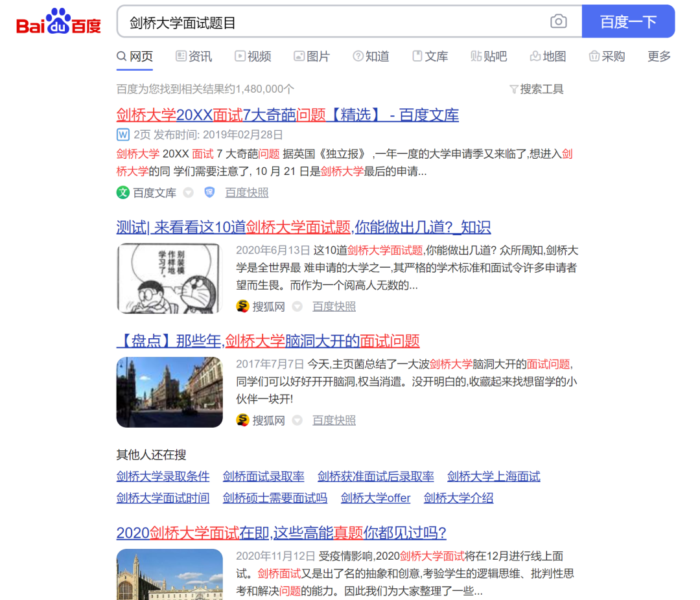The image size is (700, 600).
Task: Open 百度快照 under the 盘点 result
Action: 334,420
